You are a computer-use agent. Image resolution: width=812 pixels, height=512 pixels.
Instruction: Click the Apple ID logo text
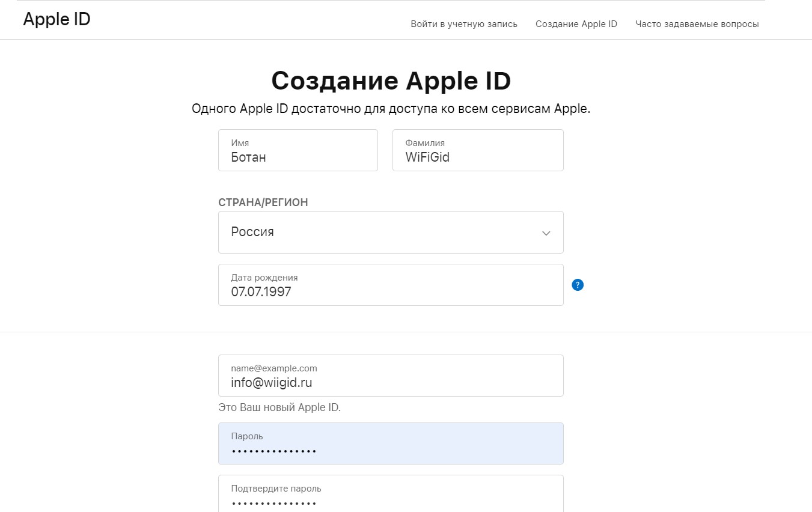coord(56,19)
